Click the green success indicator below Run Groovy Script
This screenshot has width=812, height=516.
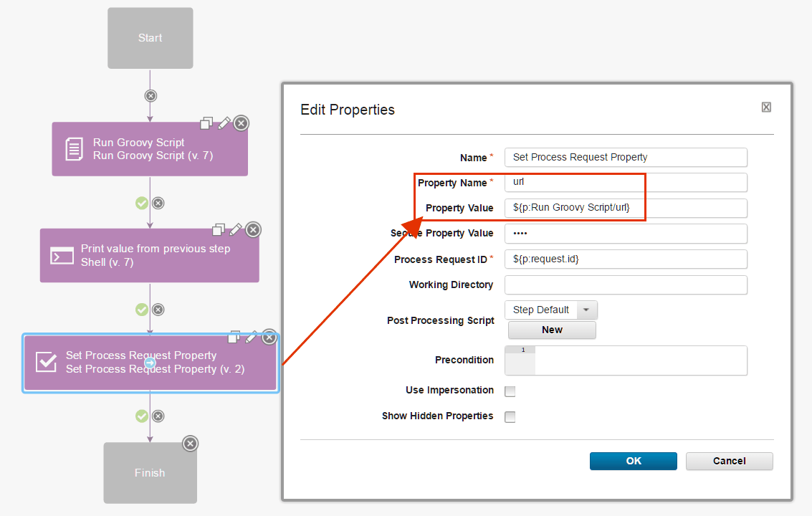pos(142,203)
